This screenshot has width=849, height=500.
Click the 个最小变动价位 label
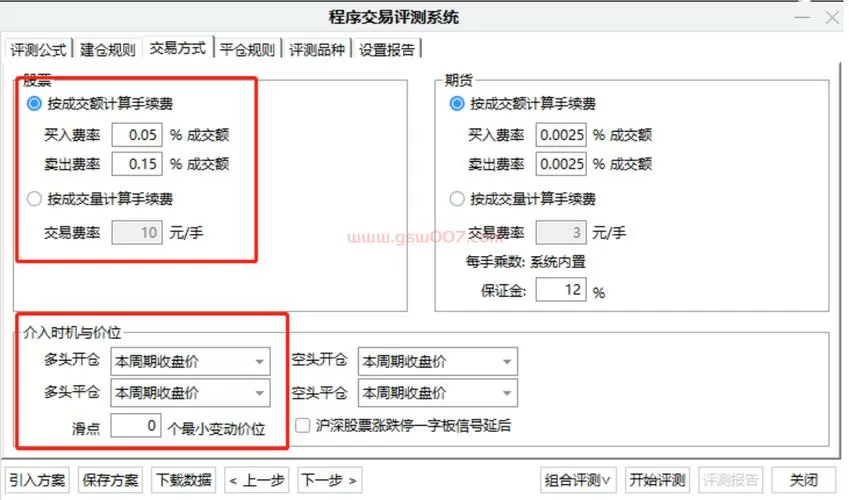[x=217, y=429]
